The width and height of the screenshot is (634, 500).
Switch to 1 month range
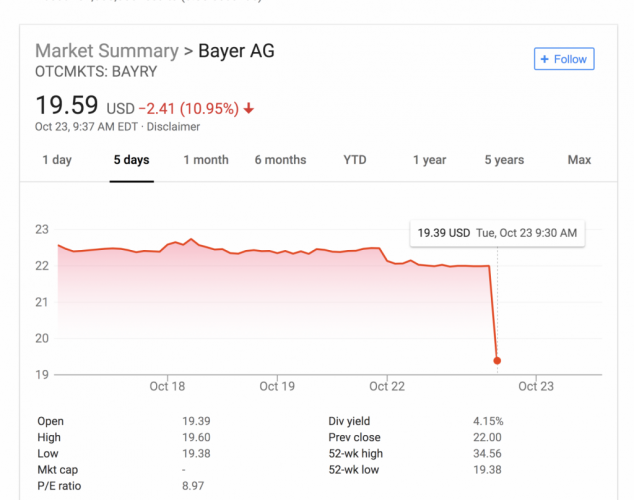[206, 160]
